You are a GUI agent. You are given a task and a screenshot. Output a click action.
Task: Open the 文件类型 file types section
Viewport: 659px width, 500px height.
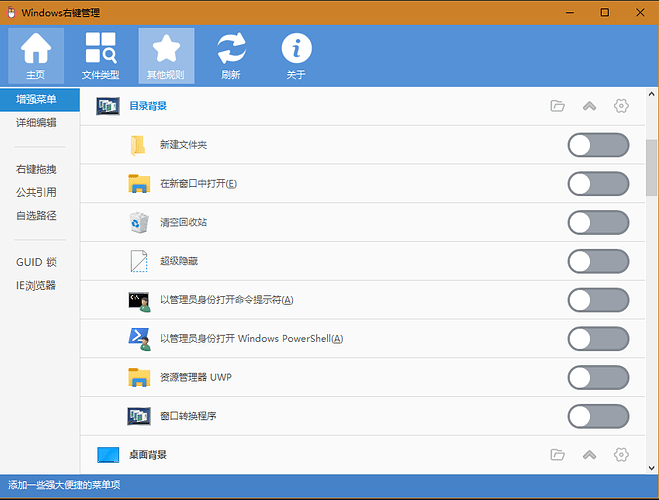point(100,55)
